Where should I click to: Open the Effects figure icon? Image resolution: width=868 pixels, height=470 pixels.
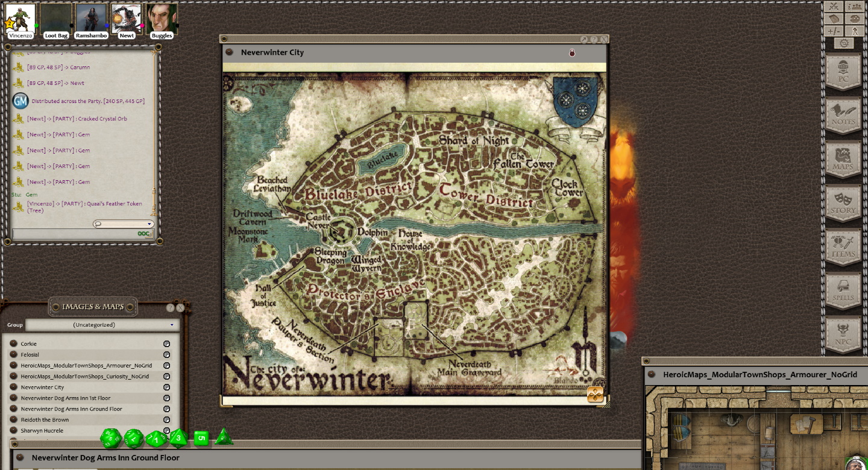(x=855, y=31)
